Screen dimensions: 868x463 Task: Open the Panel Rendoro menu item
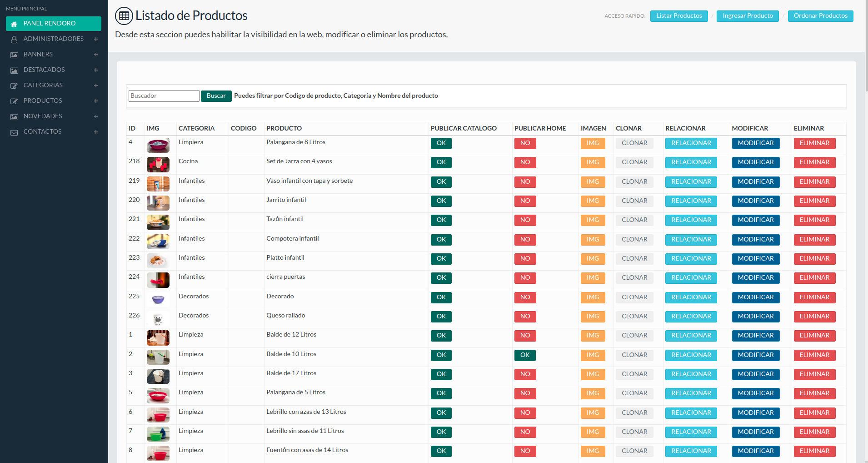(x=54, y=24)
